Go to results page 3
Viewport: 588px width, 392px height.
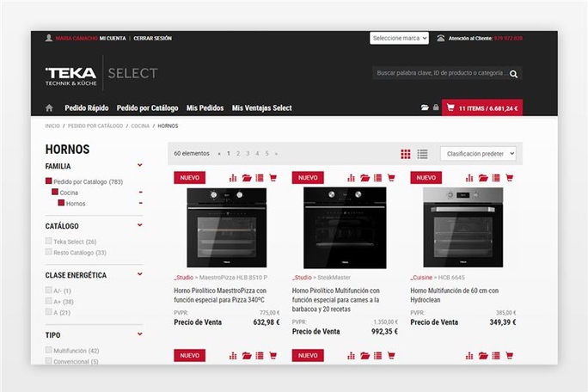(x=248, y=153)
